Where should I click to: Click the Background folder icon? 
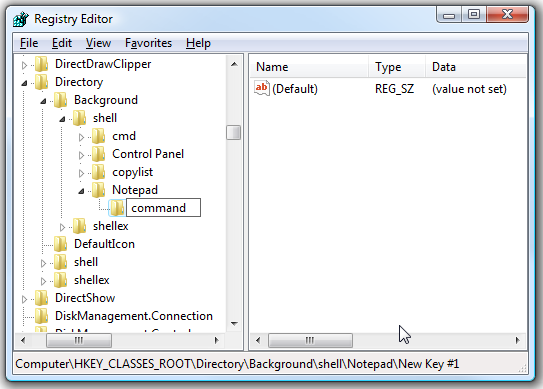tap(61, 100)
